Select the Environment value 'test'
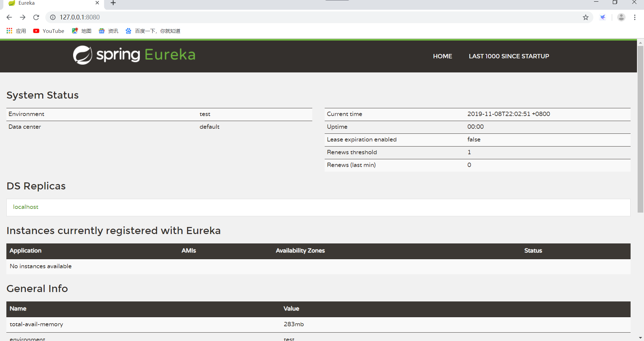 click(205, 114)
